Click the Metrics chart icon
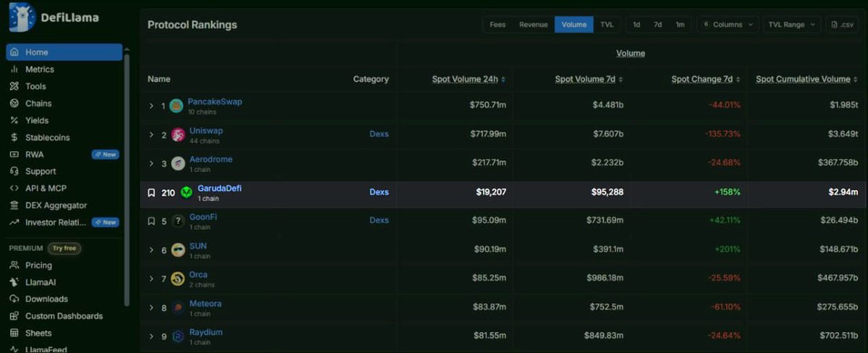Image resolution: width=868 pixels, height=353 pixels. click(14, 69)
